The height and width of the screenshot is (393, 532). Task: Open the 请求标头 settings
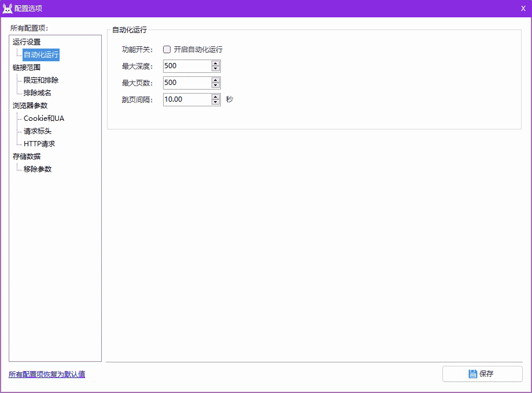point(38,131)
